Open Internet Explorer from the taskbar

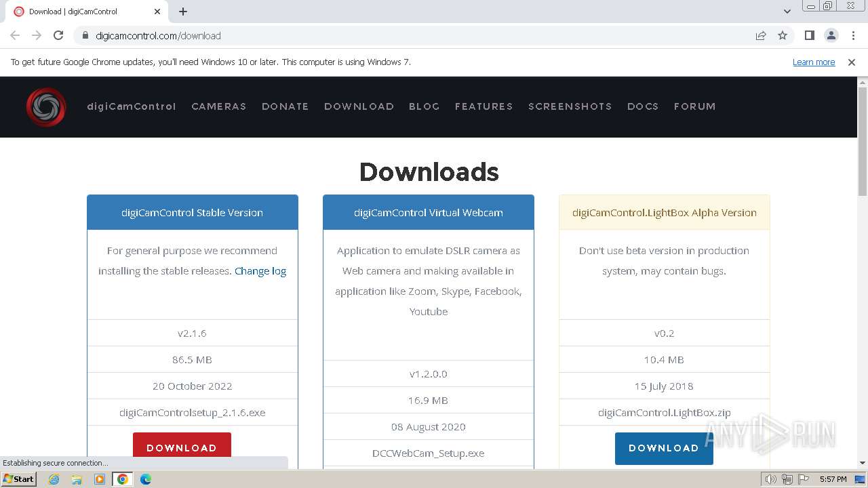click(x=54, y=479)
